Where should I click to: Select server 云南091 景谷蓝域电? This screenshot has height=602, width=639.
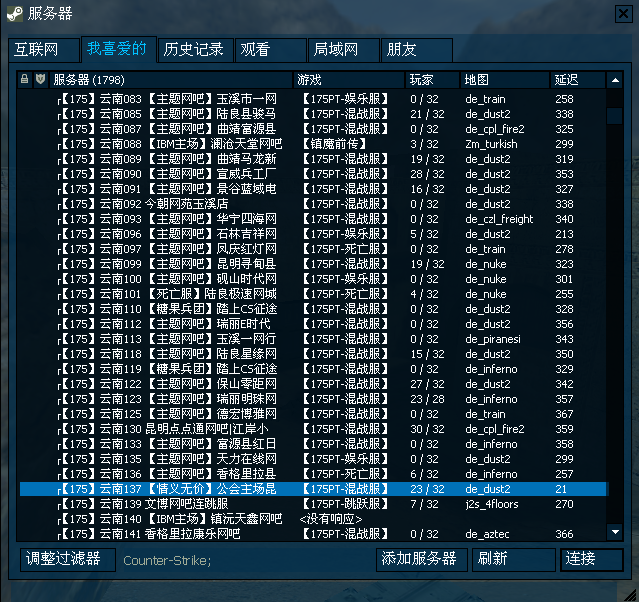click(x=313, y=189)
